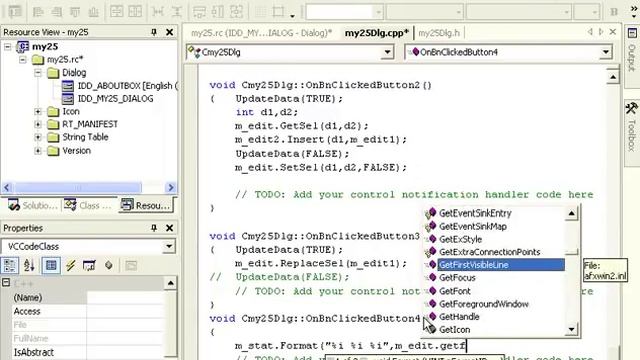
Task: Switch to Class View tab
Action: pyautogui.click(x=87, y=205)
